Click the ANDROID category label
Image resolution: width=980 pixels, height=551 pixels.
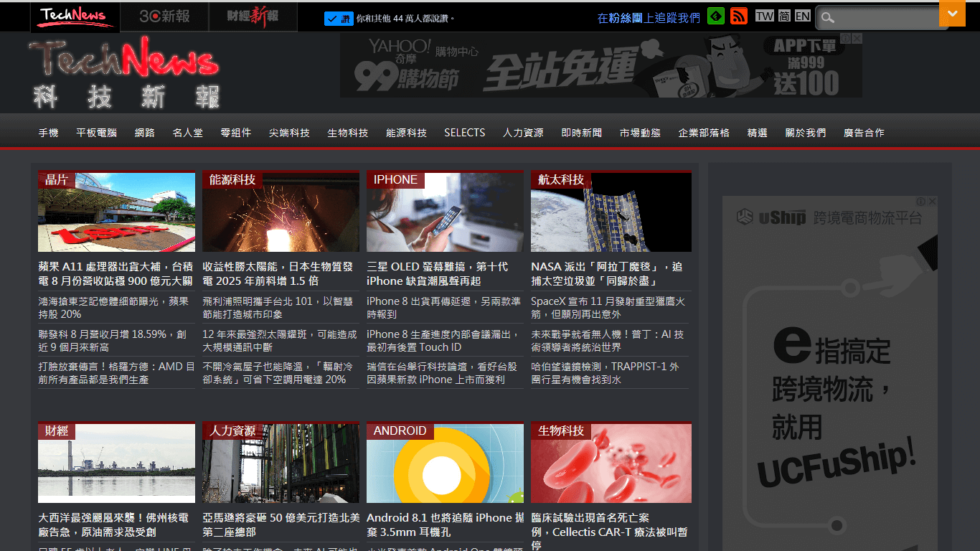click(x=400, y=430)
